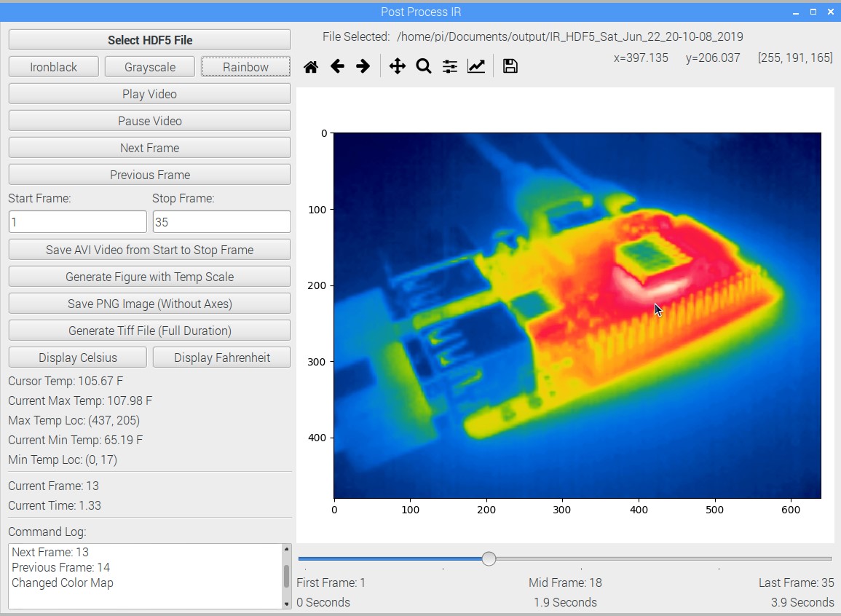This screenshot has height=616, width=841.
Task: Advance with Next Frame button
Action: point(150,148)
